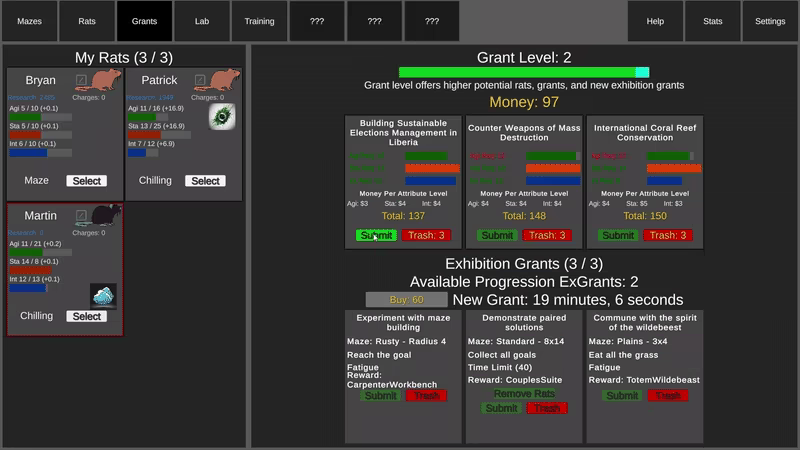Submit the Liberia Elections Management grant
Screen dimensions: 800x450
(376, 235)
